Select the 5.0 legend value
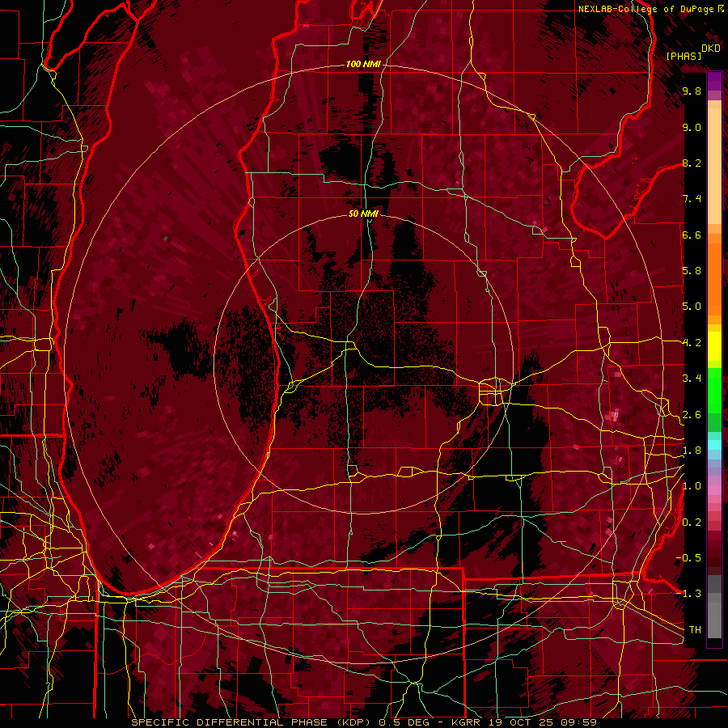Viewport: 728px width, 728px height. [692, 307]
